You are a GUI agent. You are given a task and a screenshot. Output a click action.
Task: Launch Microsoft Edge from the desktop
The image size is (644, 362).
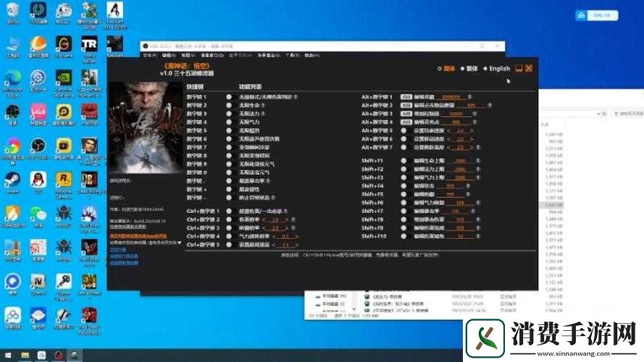(x=12, y=77)
